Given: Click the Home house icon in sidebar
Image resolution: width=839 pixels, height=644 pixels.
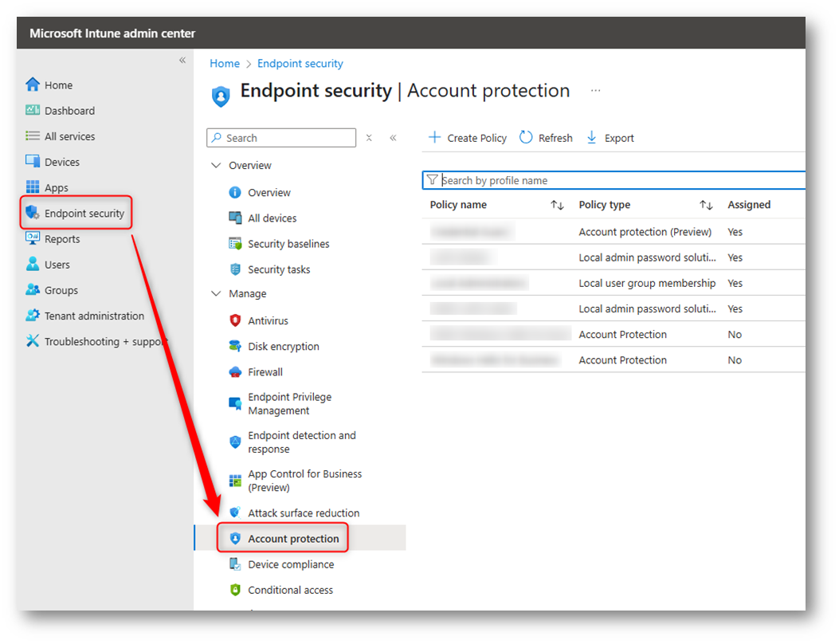Looking at the screenshot, I should [x=33, y=84].
